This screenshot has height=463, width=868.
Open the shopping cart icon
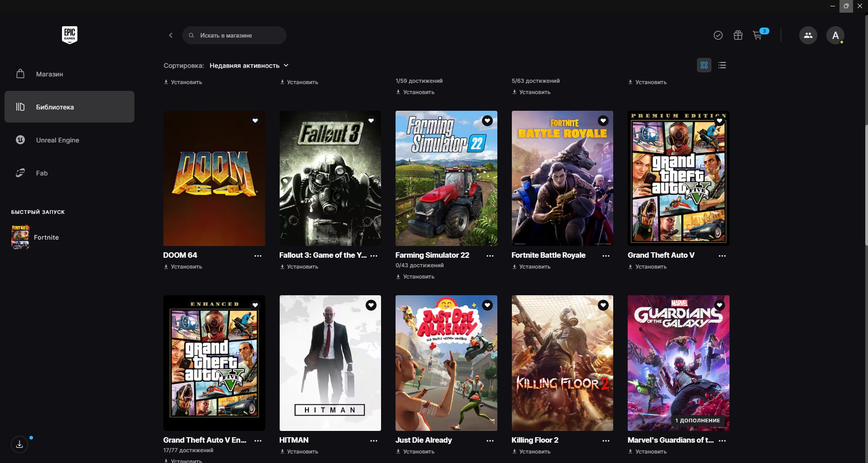coord(757,35)
